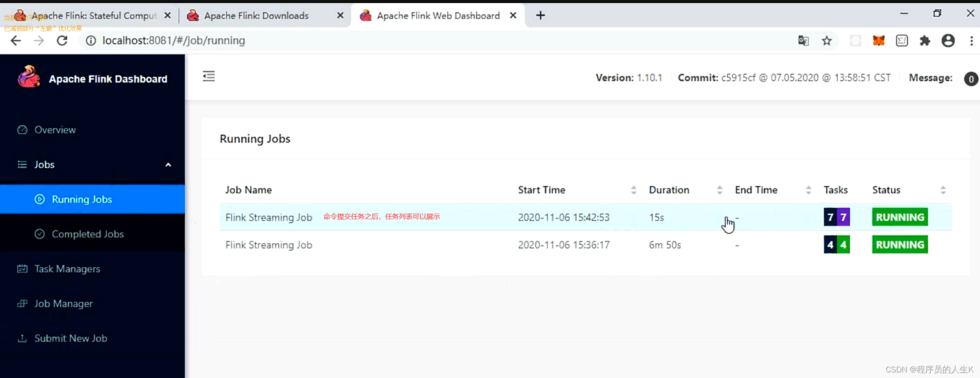Open the Completed Jobs page

point(93,234)
